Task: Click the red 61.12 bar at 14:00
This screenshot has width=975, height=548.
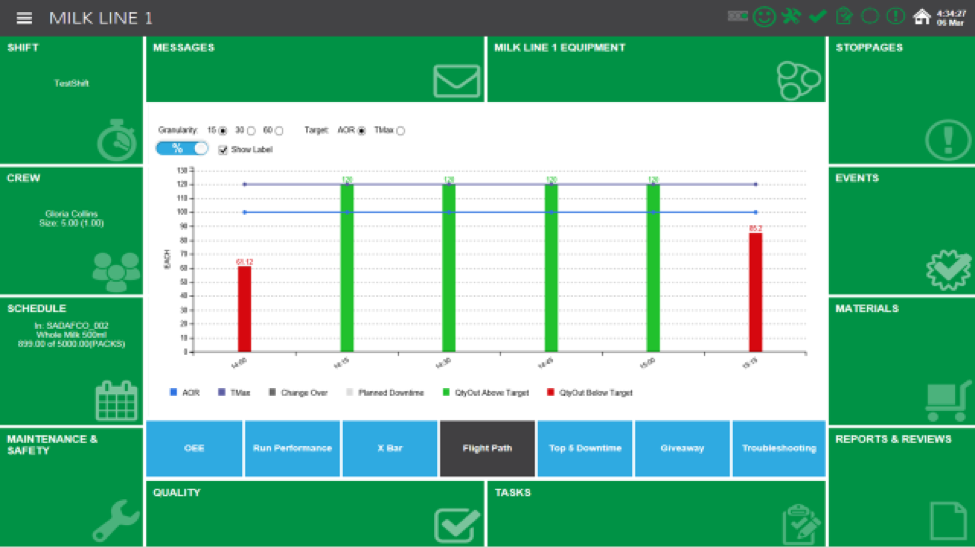Action: tap(244, 308)
